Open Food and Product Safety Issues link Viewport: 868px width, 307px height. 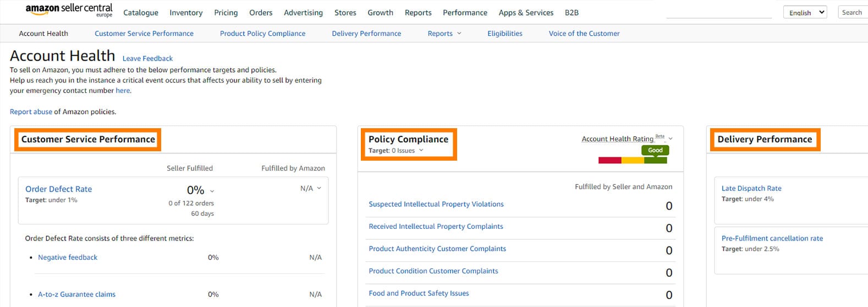coord(419,293)
